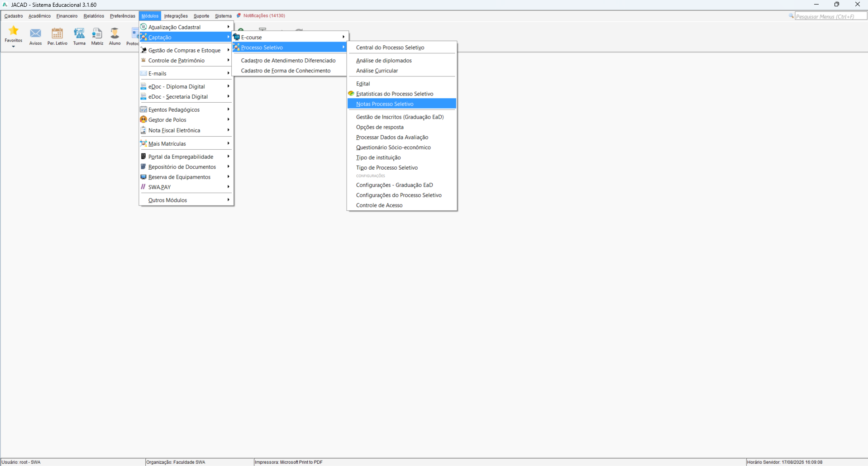Expand the Gestor de Polos arrow
This screenshot has height=466, width=868.
229,119
